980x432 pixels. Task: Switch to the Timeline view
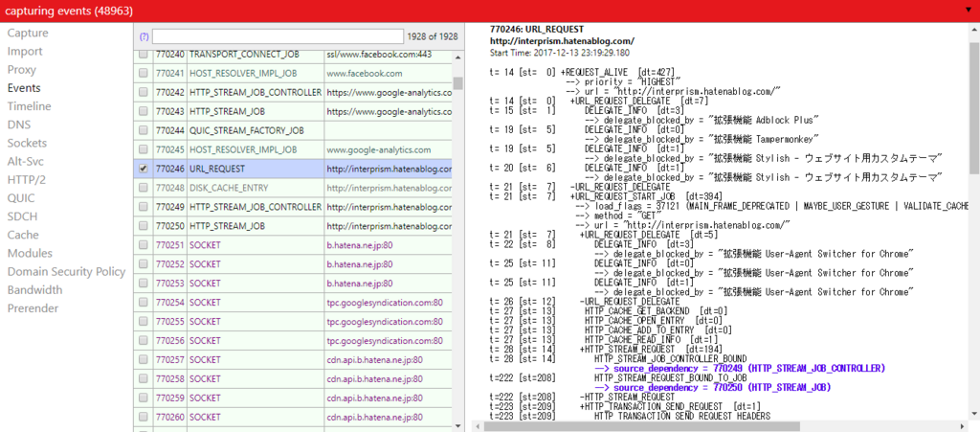click(x=30, y=106)
